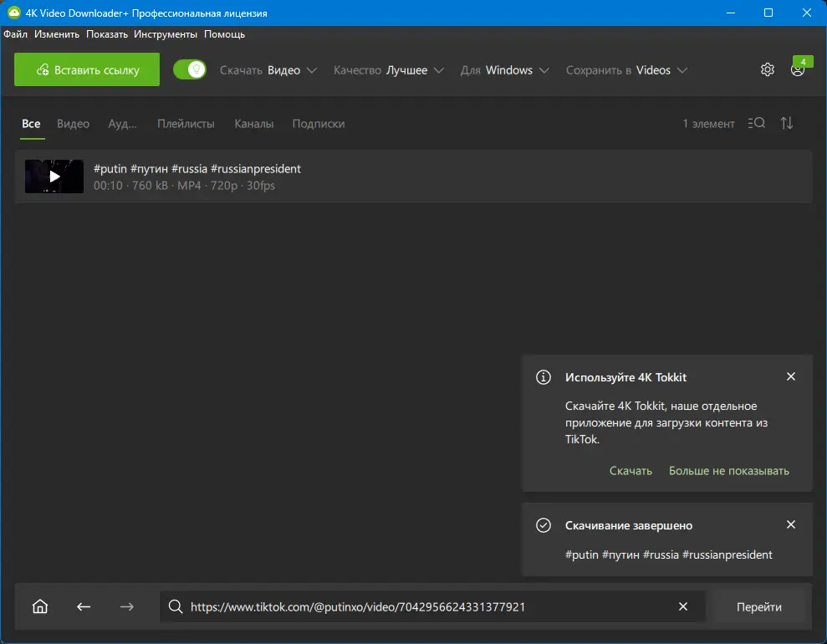This screenshot has height=644, width=827.
Task: Open the Инструменты menu
Action: click(166, 34)
